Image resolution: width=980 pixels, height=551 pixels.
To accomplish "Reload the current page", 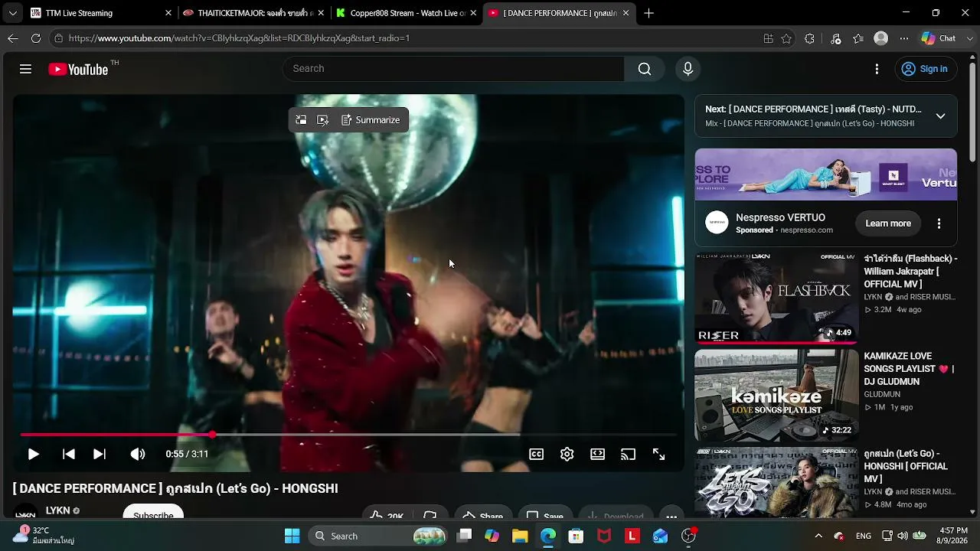I will click(36, 38).
